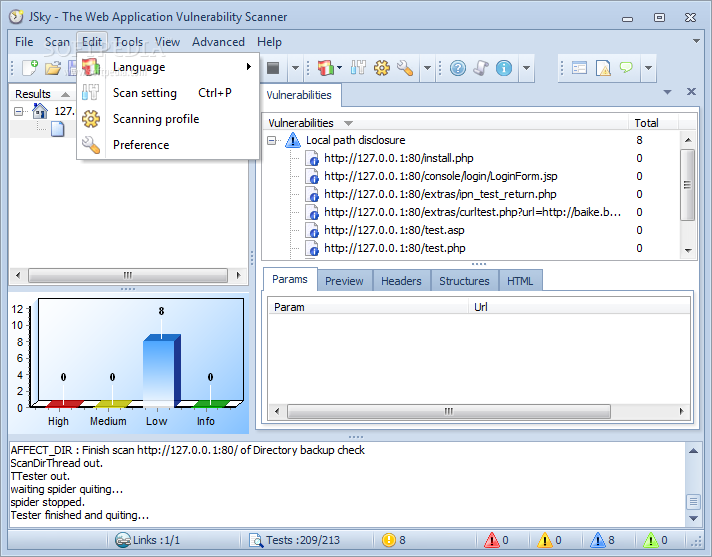Click the Help question mark icon
The image size is (712, 557).
pos(458,68)
